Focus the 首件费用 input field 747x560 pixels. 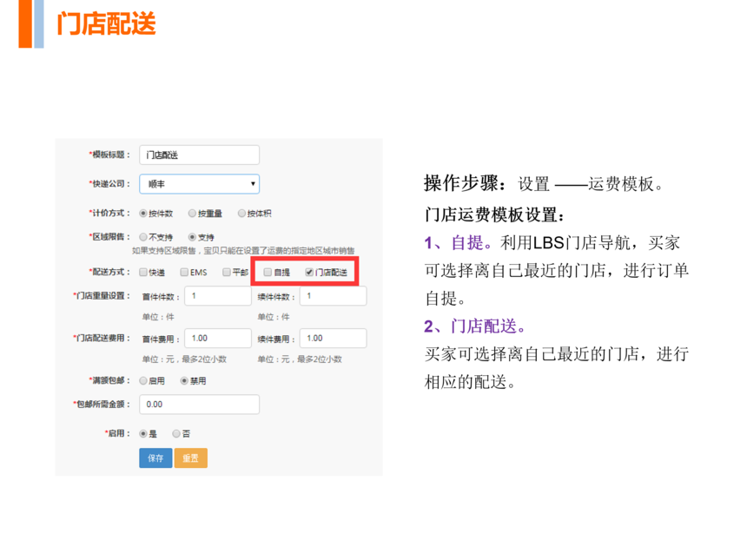[217, 339]
